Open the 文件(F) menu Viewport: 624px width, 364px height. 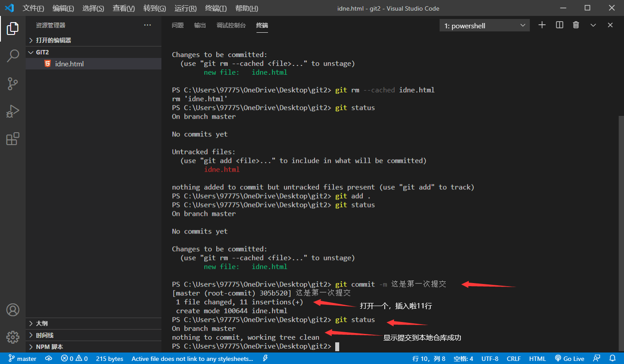tap(34, 8)
